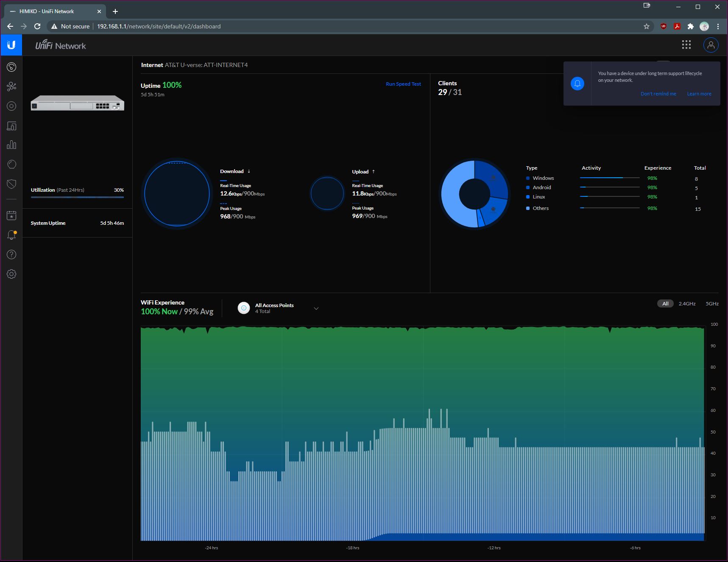Open the Topology sidebar icon
Viewport: 728px width, 562px height.
pyautogui.click(x=11, y=87)
